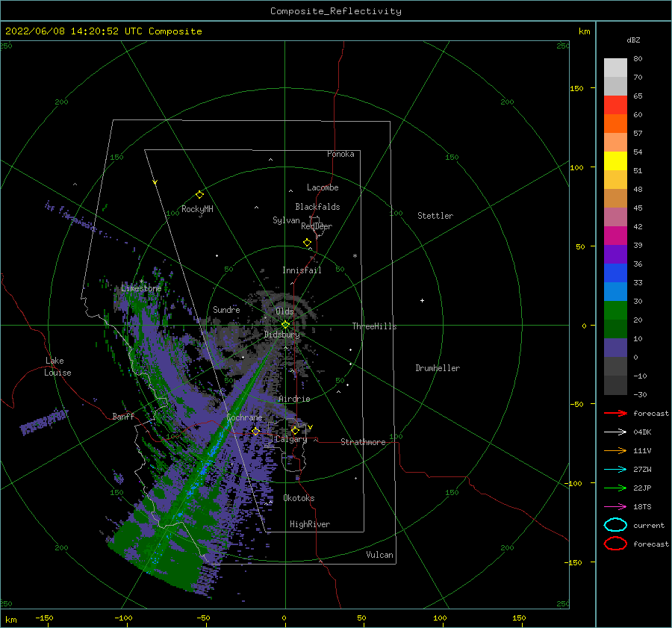Click the HighRiver label
The height and width of the screenshot is (628, 672).
(x=310, y=524)
